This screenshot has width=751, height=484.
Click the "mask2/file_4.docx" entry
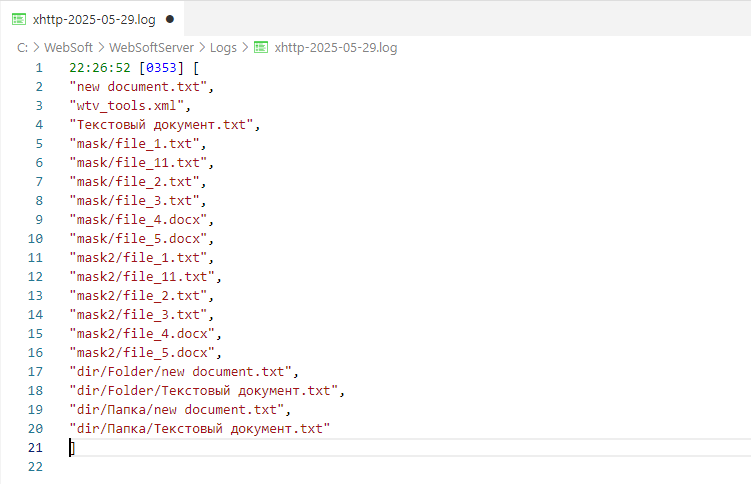[142, 334]
